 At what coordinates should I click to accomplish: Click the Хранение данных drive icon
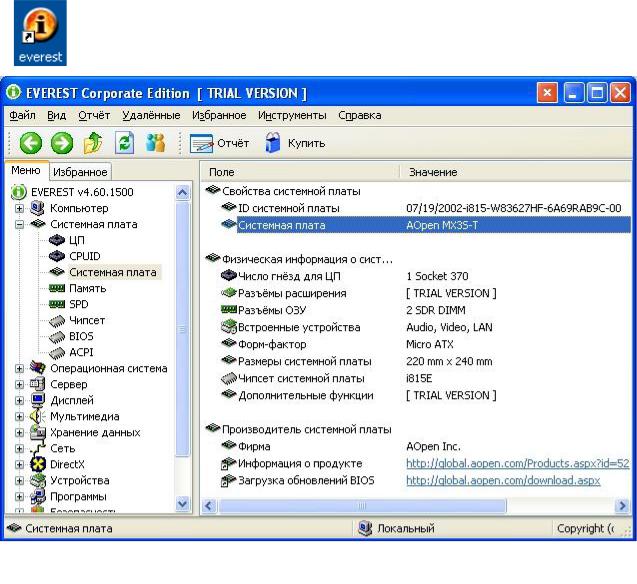pos(37,432)
